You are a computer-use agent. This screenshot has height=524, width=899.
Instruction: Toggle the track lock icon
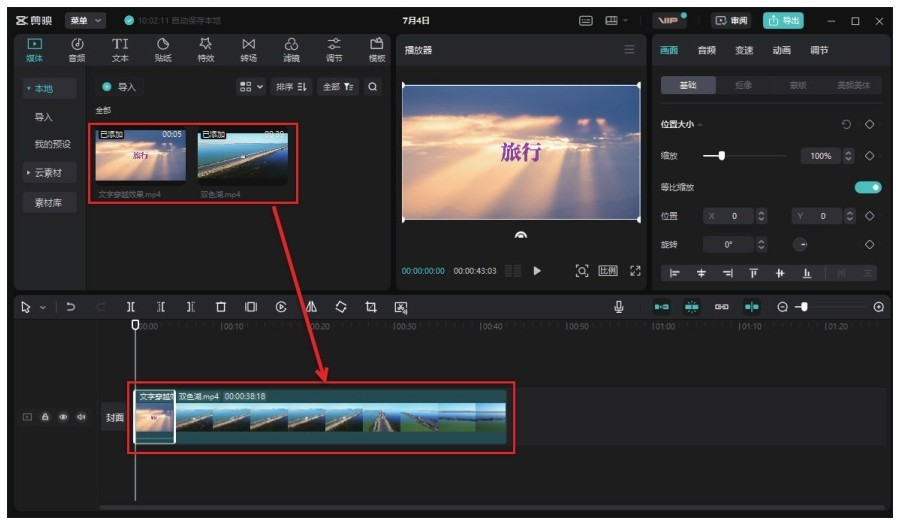click(45, 417)
